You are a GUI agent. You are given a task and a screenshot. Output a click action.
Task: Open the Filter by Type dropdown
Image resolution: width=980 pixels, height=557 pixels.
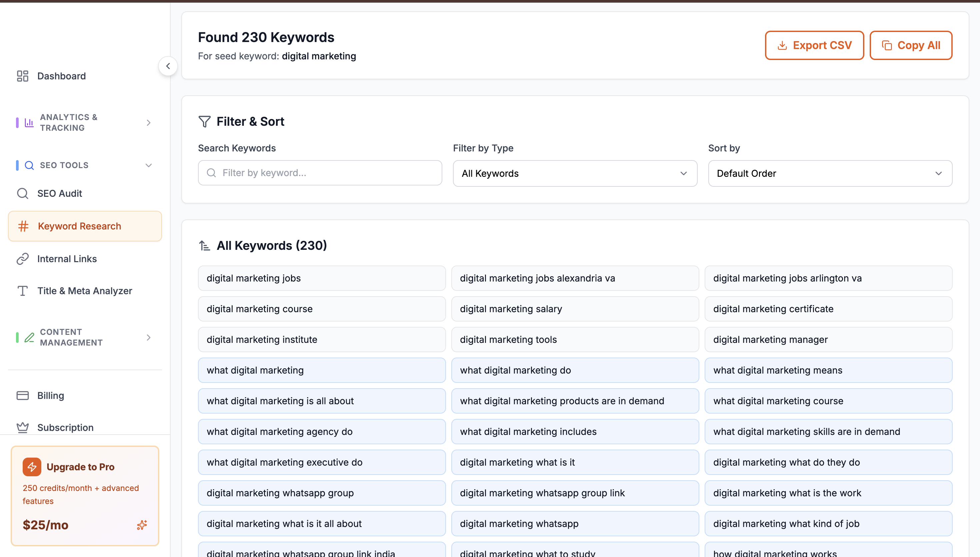[574, 173]
